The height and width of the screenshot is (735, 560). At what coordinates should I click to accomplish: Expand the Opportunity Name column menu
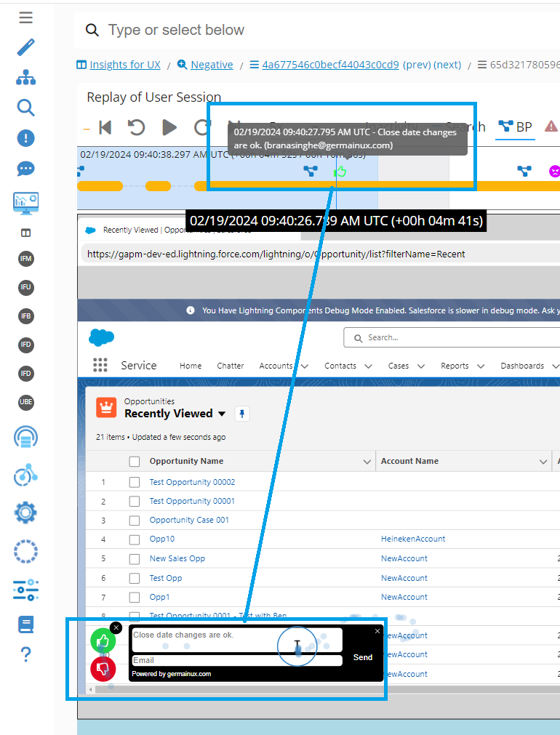(367, 462)
